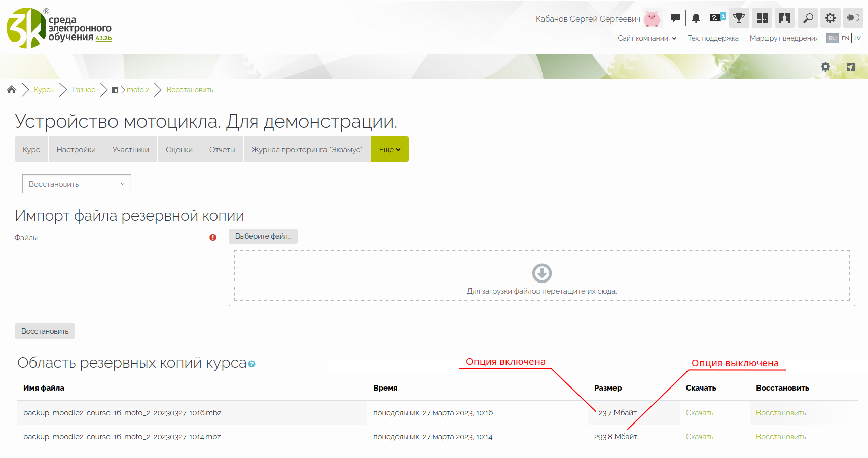
Task: Toggle the switch in the top-right header
Action: pyautogui.click(x=853, y=18)
